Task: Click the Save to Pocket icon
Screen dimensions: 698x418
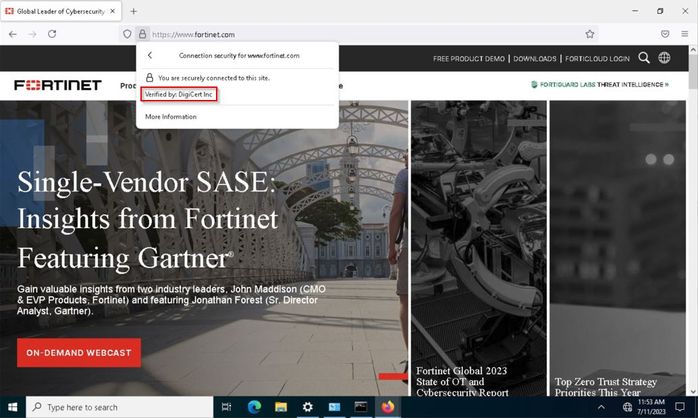Action: 663,33
